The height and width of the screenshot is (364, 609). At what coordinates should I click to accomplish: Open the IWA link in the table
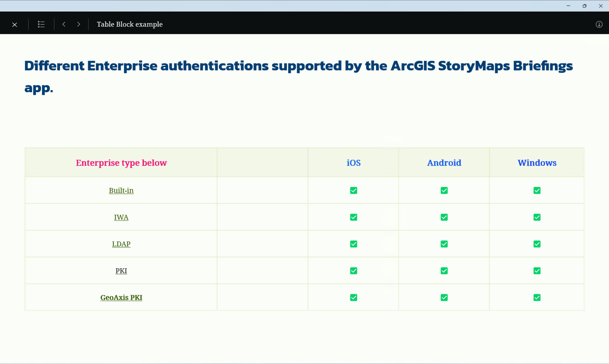[x=121, y=217]
